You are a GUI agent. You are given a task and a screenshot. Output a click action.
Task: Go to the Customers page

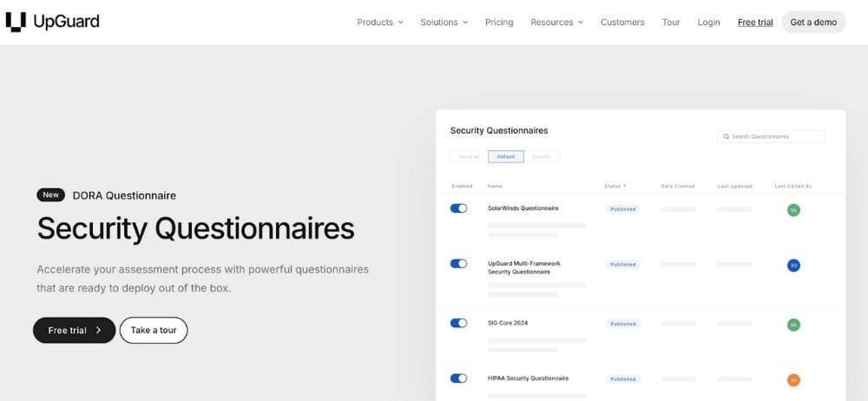622,23
